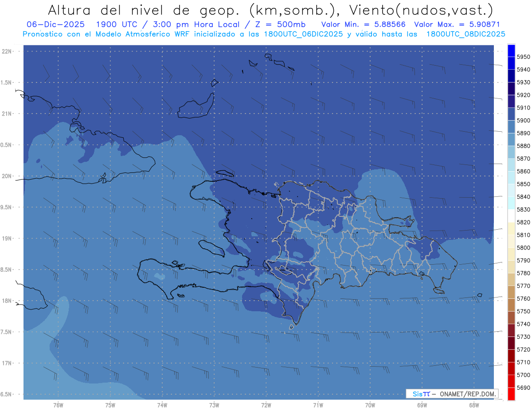The width and height of the screenshot is (532, 411).
Task: Click the "74W" longitude label
Action: tap(162, 405)
